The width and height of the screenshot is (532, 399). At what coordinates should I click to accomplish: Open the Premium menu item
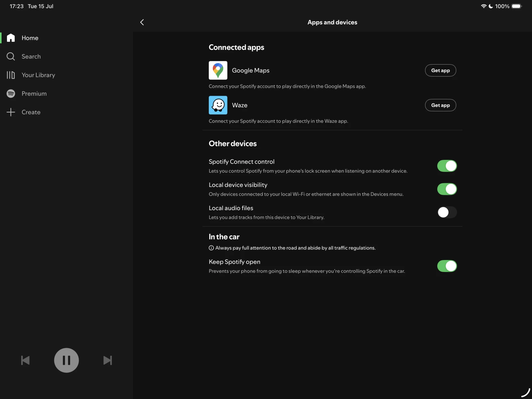click(34, 94)
